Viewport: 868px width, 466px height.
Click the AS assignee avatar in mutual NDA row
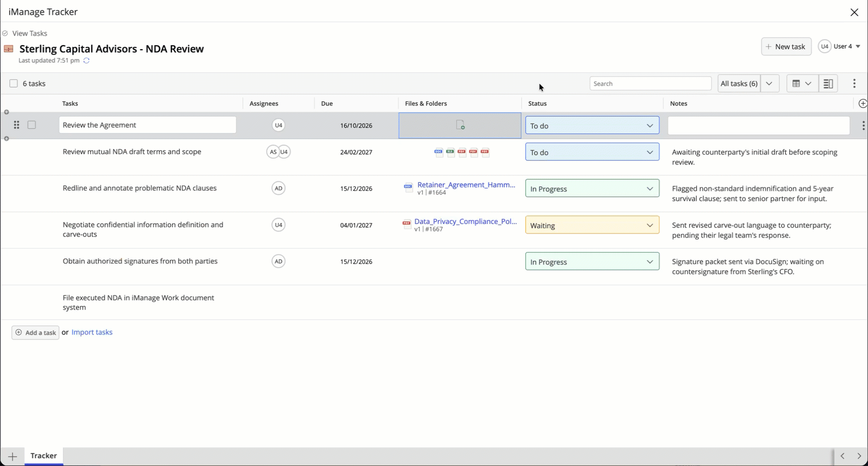click(x=273, y=152)
